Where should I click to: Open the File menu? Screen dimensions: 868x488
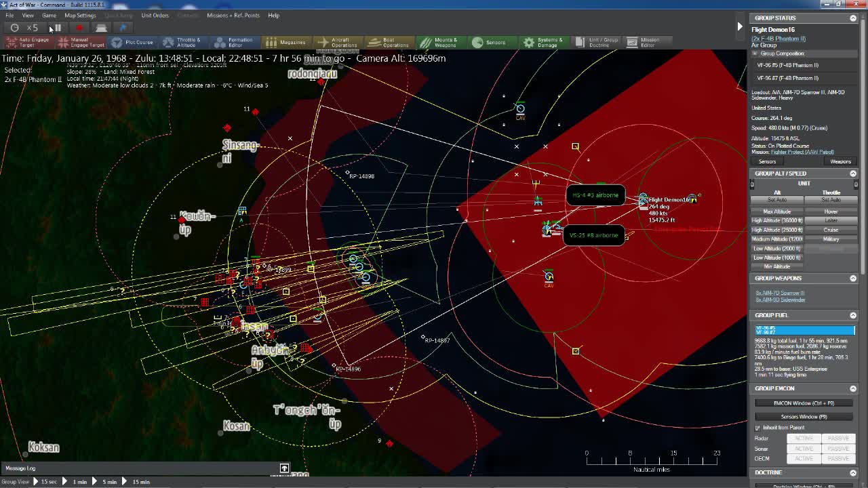[9, 15]
